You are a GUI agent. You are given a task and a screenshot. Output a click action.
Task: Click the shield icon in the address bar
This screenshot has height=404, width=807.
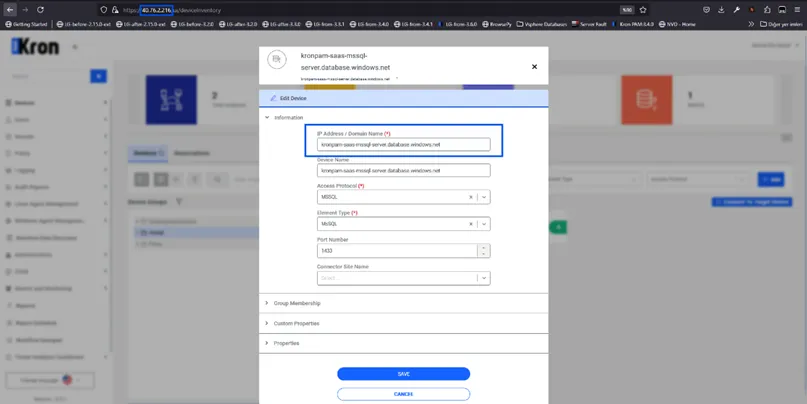(104, 10)
